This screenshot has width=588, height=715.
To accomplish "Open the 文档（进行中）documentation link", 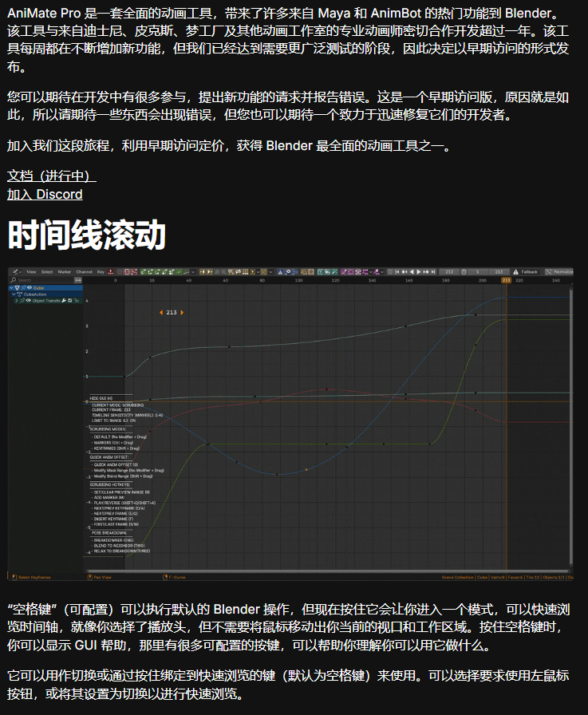I will 52,176.
